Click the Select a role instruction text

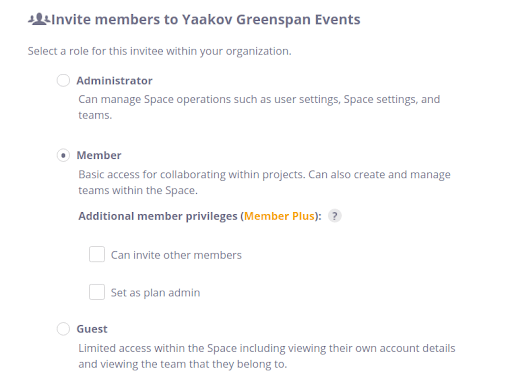click(159, 51)
